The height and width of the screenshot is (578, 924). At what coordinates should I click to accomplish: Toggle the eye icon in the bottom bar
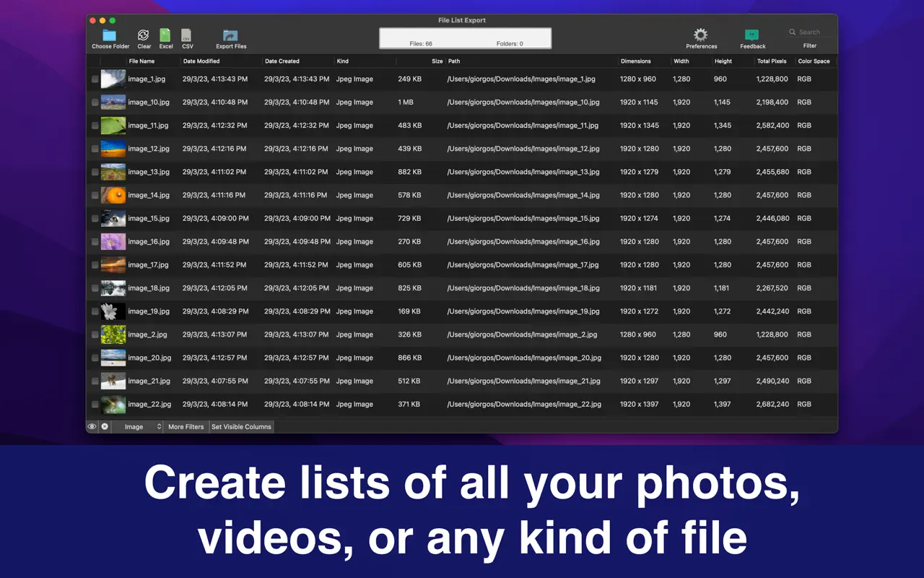pyautogui.click(x=91, y=426)
